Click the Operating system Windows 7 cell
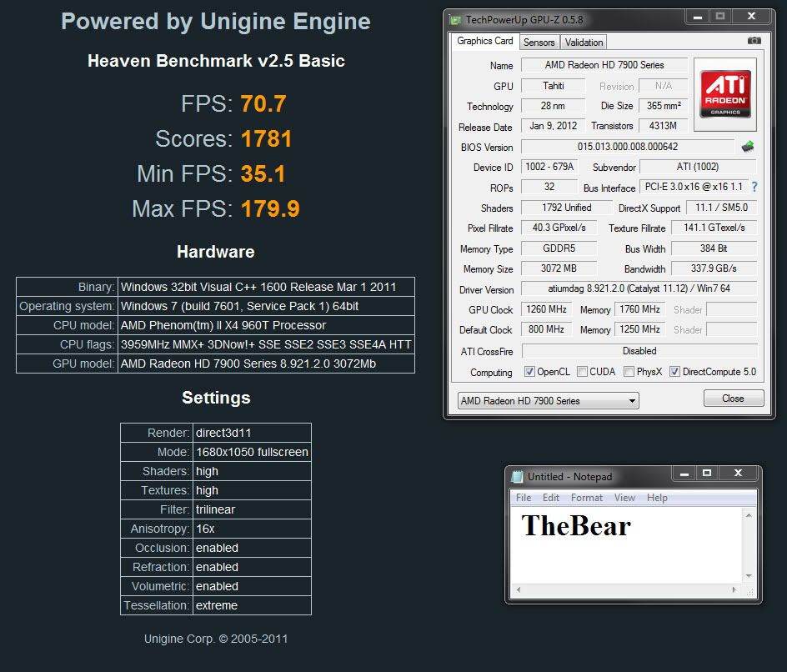787x672 pixels. tap(266, 306)
